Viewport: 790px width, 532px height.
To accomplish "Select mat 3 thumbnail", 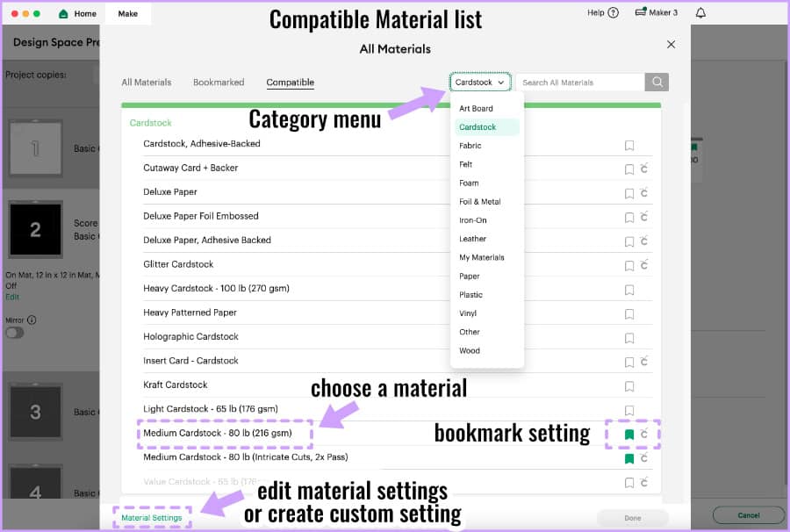I will (x=35, y=412).
